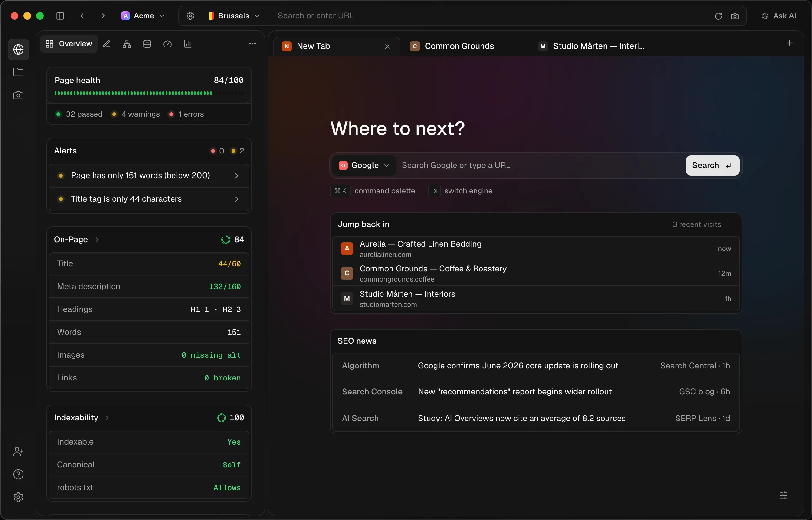Expand the On-Page section

coord(77,239)
